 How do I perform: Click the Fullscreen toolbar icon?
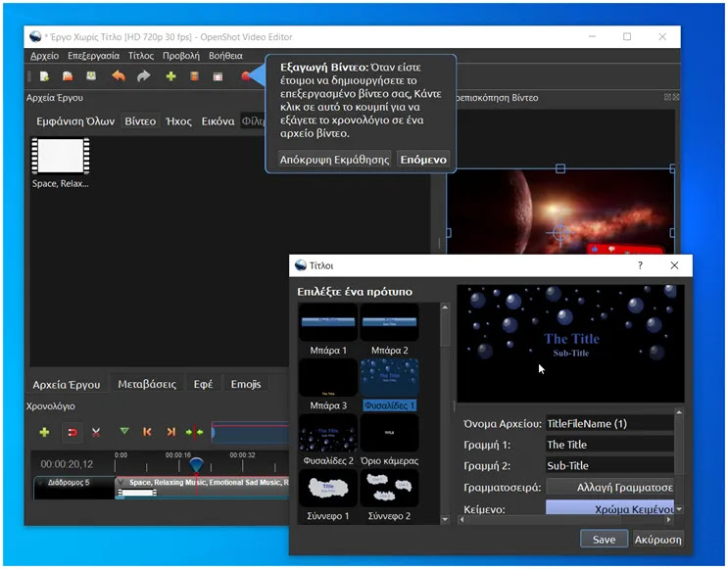218,76
